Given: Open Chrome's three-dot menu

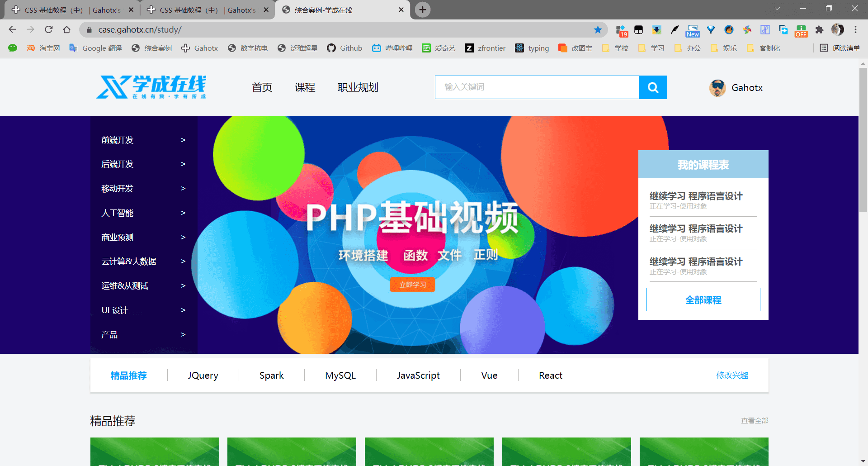Looking at the screenshot, I should [x=855, y=30].
